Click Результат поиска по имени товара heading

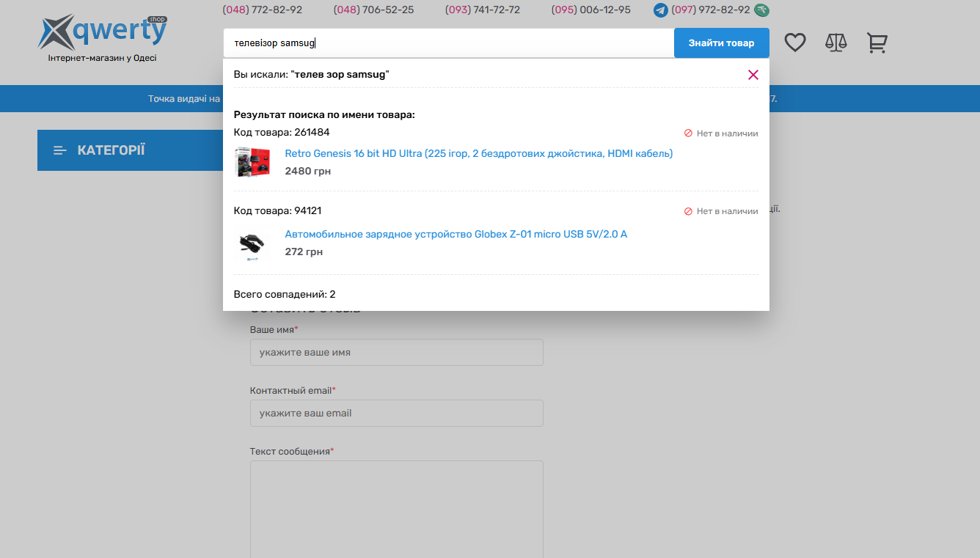324,115
